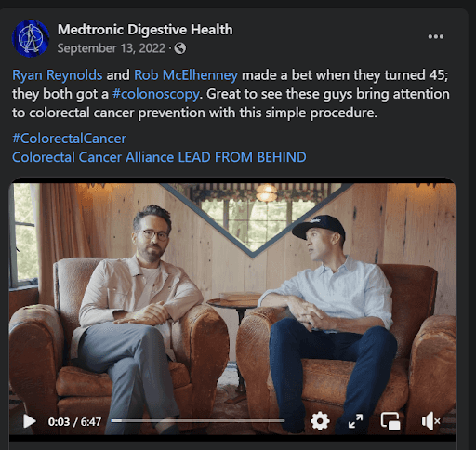
Task: Expand video to fullscreen
Action: (355, 421)
